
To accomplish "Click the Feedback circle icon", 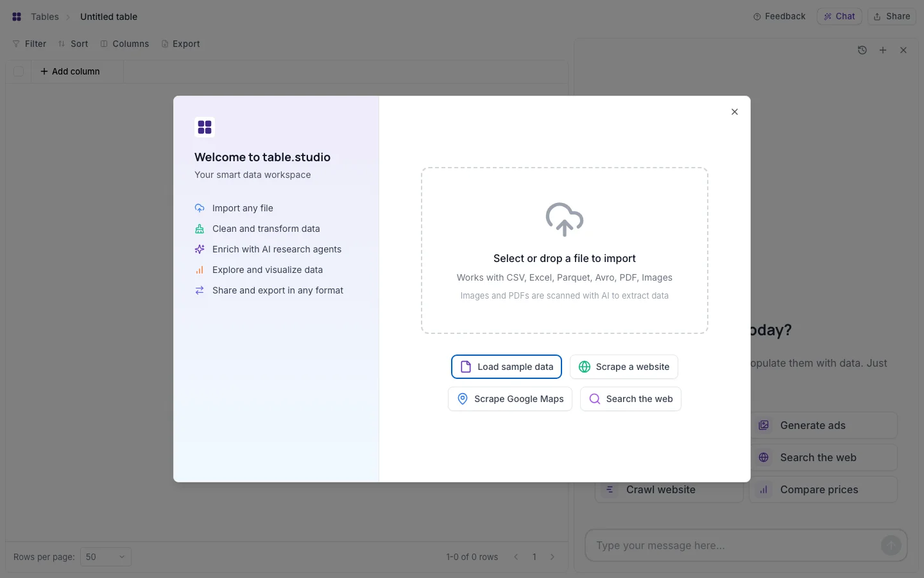I will (x=757, y=17).
